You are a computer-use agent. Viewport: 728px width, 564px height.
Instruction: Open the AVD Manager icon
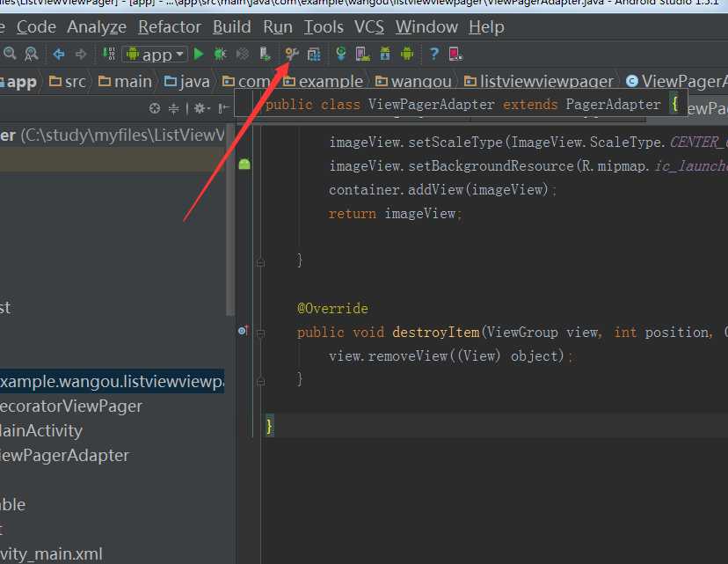pyautogui.click(x=362, y=55)
